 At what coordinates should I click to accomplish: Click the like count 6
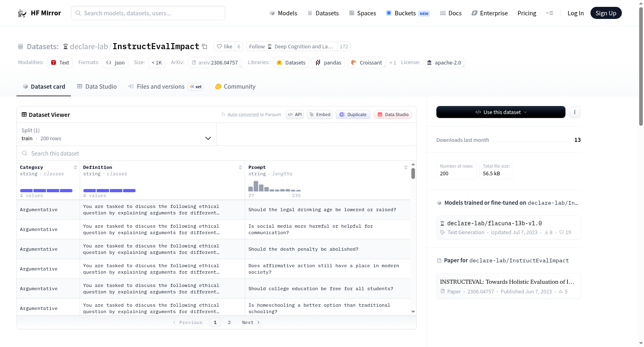tap(239, 46)
